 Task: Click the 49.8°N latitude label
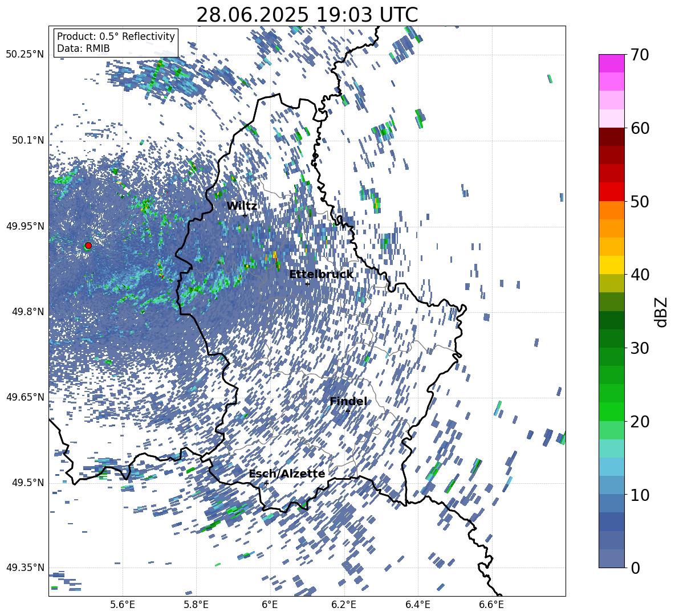click(28, 312)
